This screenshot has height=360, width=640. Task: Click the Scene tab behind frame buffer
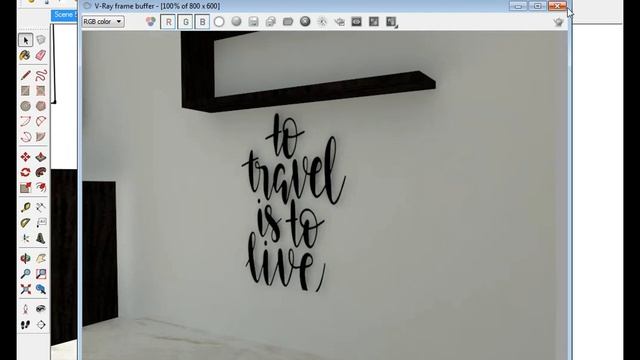click(x=64, y=15)
